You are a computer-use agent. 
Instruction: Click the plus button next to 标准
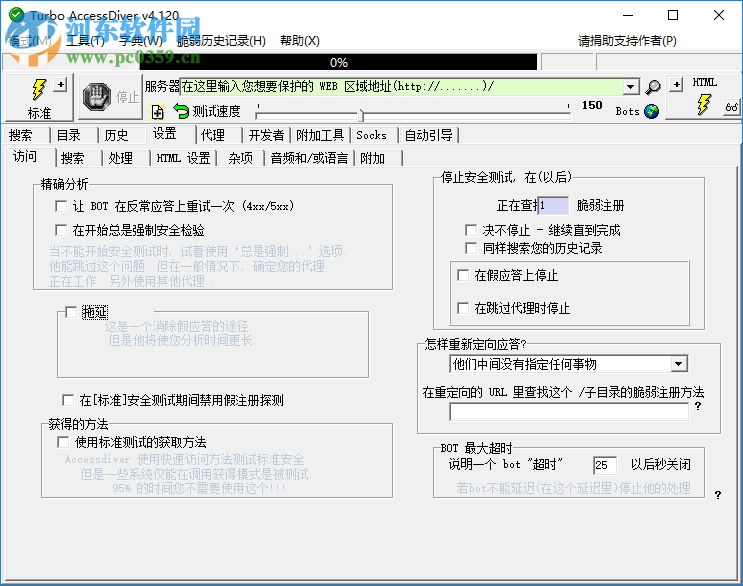(x=60, y=85)
